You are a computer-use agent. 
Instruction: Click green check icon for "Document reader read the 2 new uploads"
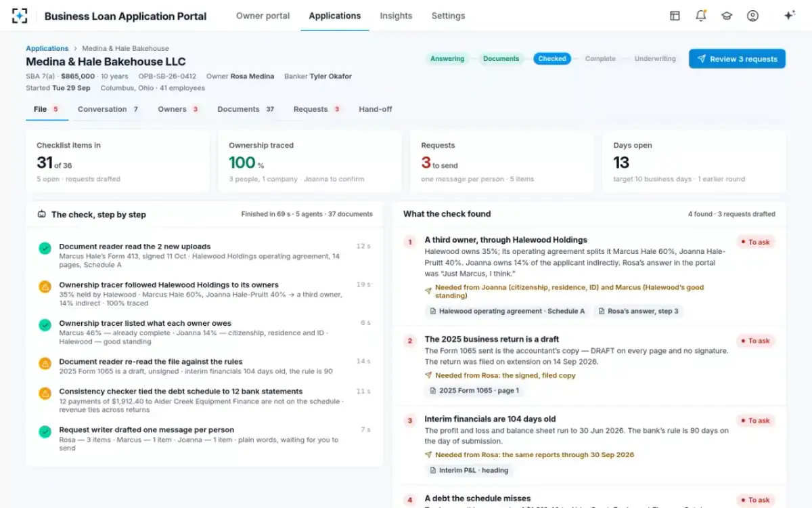pos(45,249)
